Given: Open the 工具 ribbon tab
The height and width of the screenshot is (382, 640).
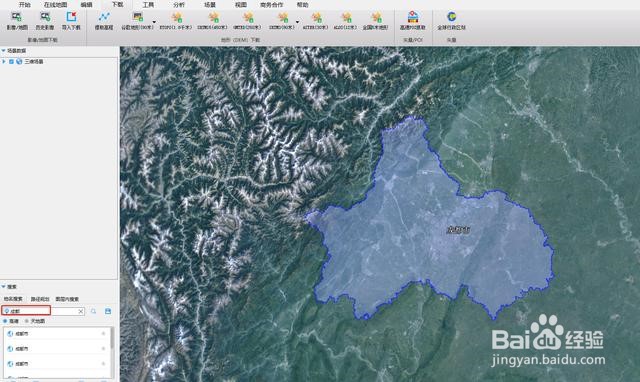Looking at the screenshot, I should (148, 4).
